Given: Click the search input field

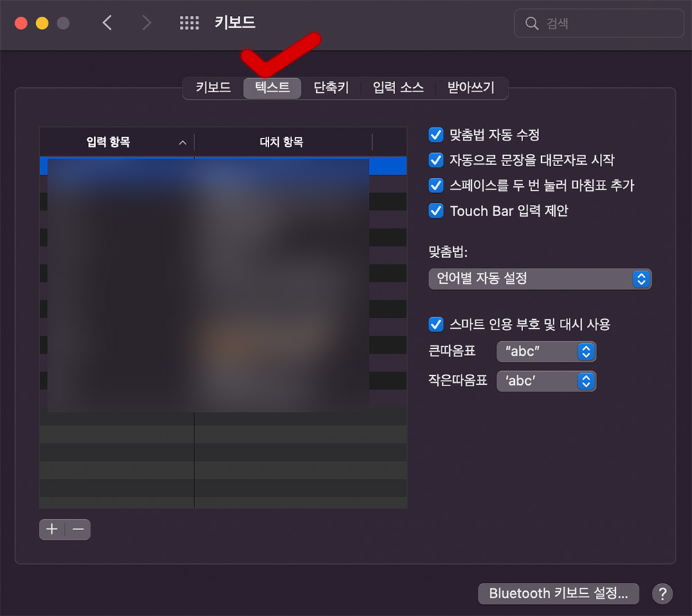Looking at the screenshot, I should point(599,23).
